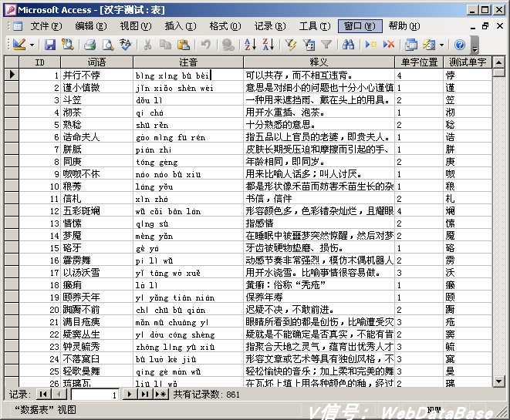
Task: Click scroll up arrow of vertical scrollbar
Action: click(498, 62)
